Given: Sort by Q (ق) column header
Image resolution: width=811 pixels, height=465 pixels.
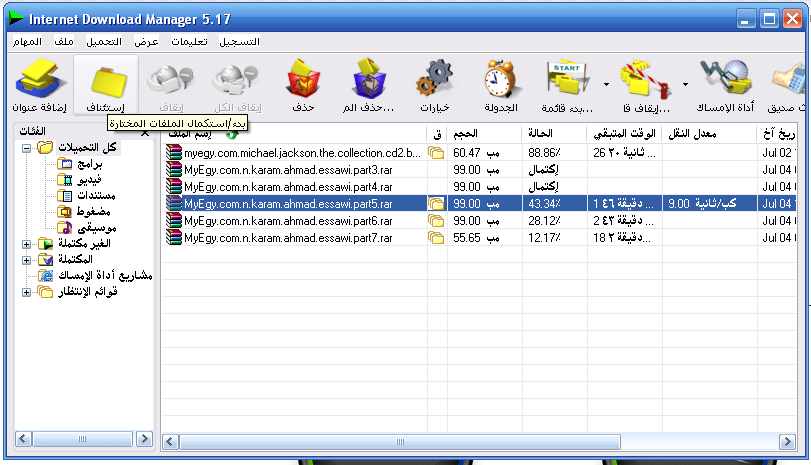Looking at the screenshot, I should (438, 134).
